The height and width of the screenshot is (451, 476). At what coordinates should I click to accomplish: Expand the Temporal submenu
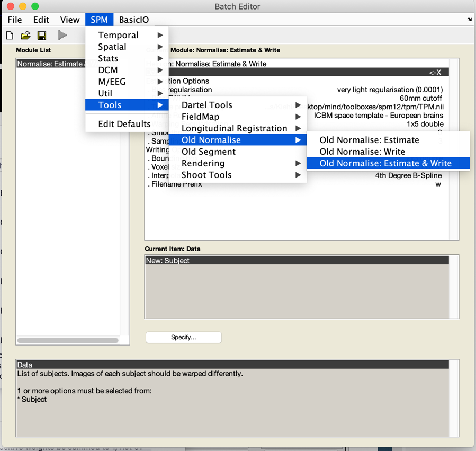127,36
